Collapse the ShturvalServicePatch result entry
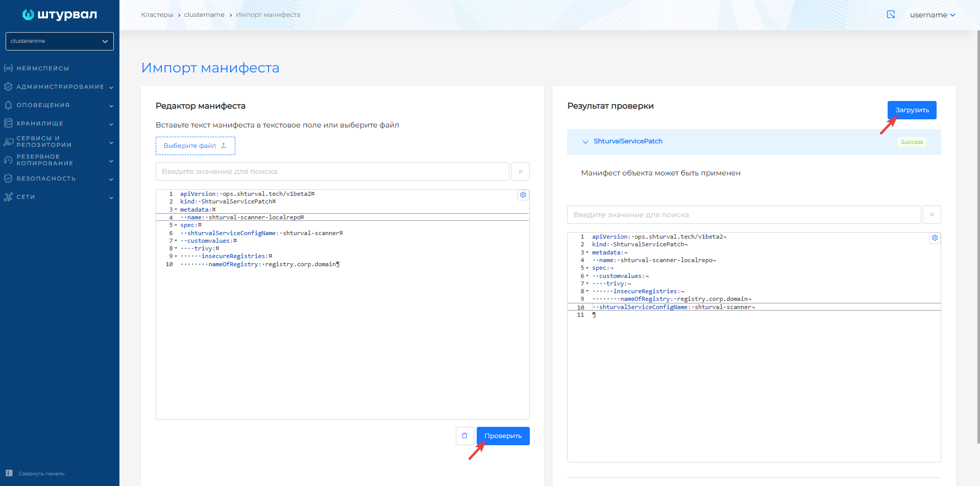Image resolution: width=980 pixels, height=486 pixels. click(x=585, y=142)
